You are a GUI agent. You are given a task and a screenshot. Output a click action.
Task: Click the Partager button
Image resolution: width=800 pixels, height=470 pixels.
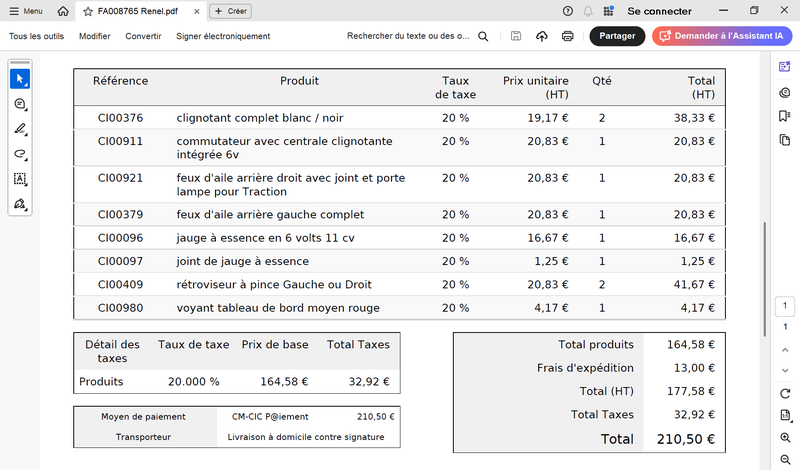point(617,36)
